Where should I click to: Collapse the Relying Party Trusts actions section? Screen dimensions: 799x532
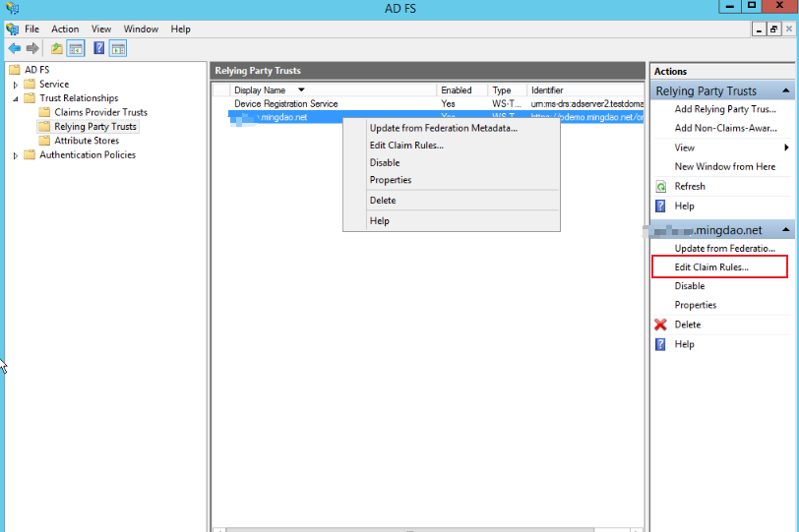pyautogui.click(x=786, y=90)
